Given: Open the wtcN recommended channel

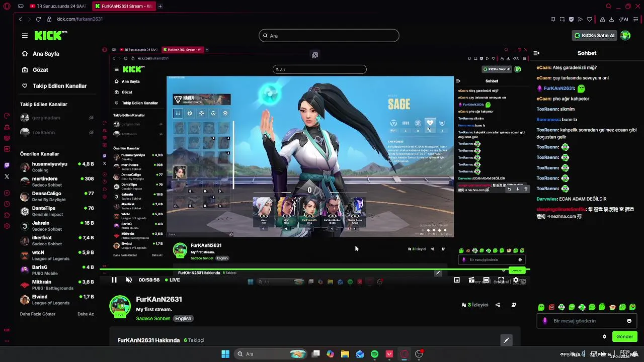Looking at the screenshot, I should [x=57, y=255].
